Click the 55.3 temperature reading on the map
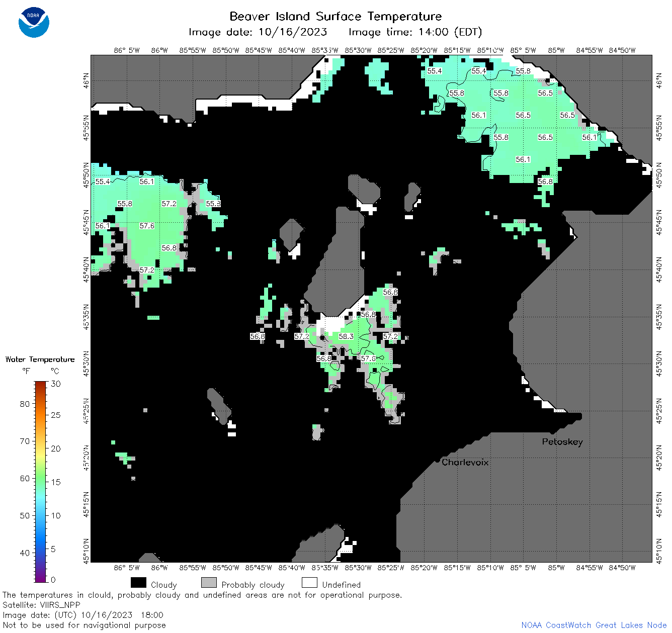 click(x=213, y=204)
